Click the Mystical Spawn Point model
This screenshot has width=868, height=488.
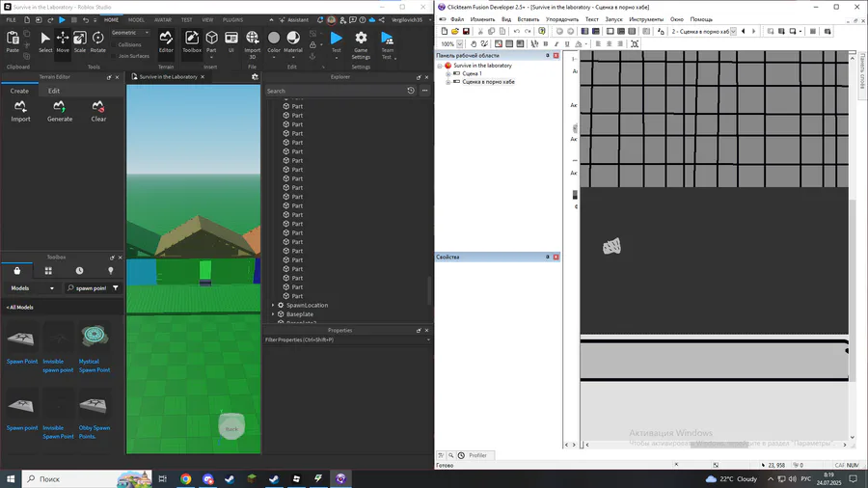pyautogui.click(x=95, y=347)
